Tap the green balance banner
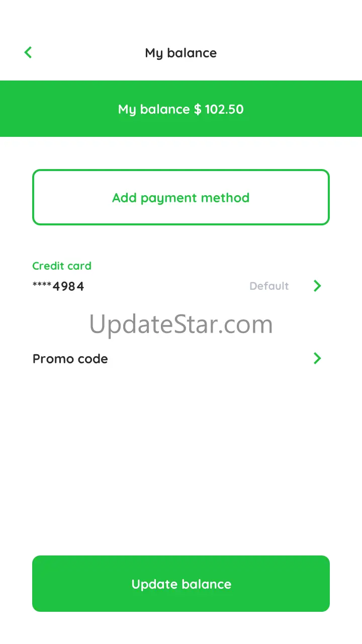Screen dimensions: 362x644 [181, 109]
